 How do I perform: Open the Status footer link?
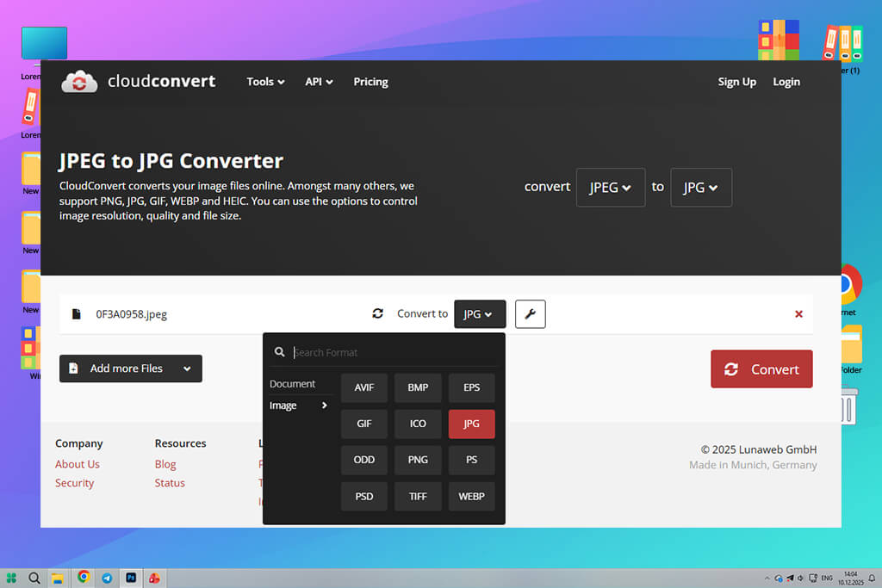(170, 483)
